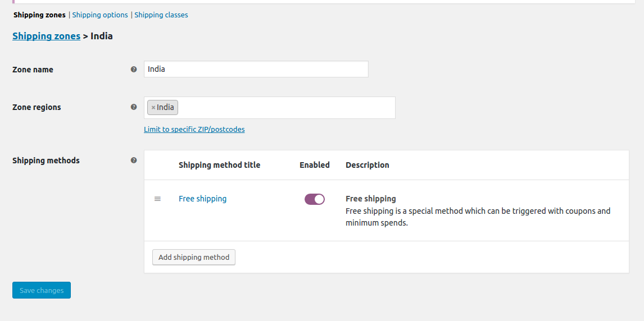The width and height of the screenshot is (644, 321).
Task: Click the Shipping method title column header
Action: pyautogui.click(x=219, y=165)
